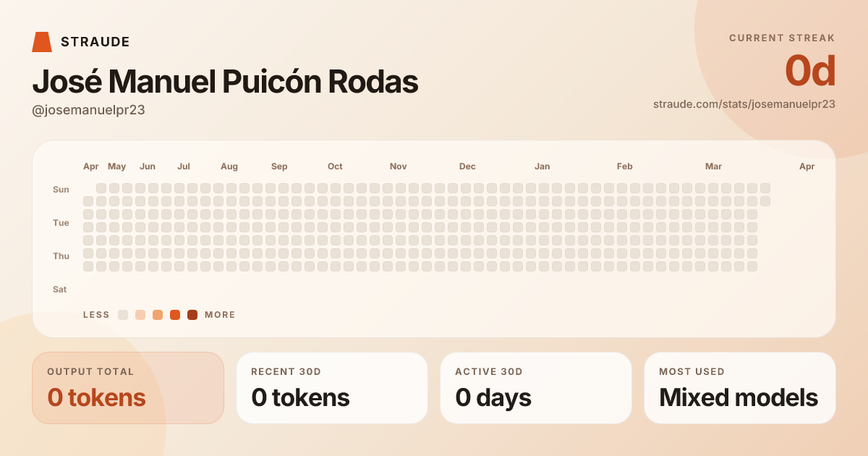Click the orange Straude logo icon
The width and height of the screenshot is (868, 456).
point(42,42)
